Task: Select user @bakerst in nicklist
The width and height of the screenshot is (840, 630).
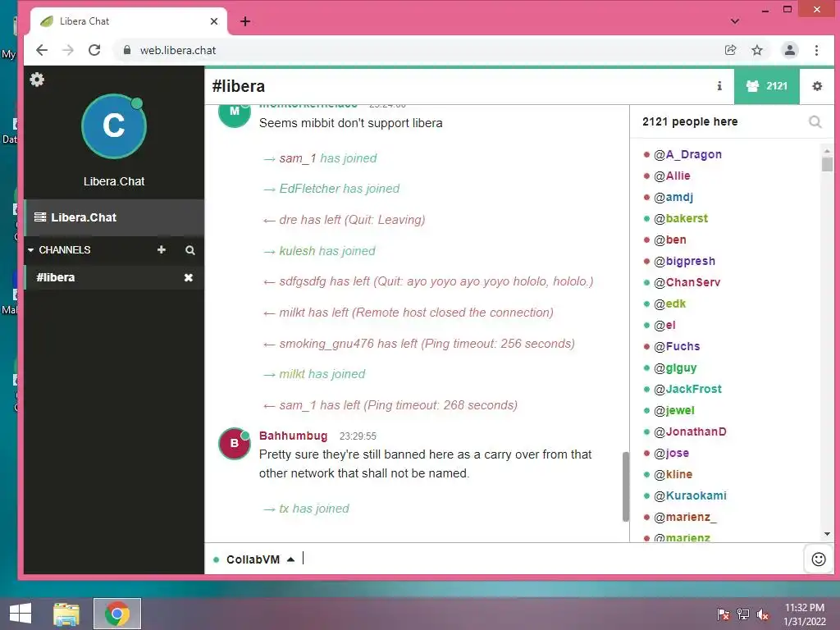Action: click(681, 218)
